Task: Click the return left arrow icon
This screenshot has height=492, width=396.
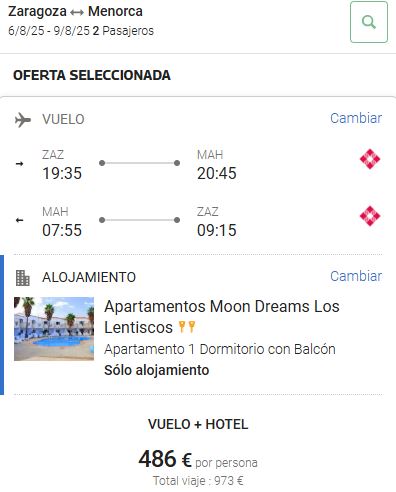Action: pos(20,220)
